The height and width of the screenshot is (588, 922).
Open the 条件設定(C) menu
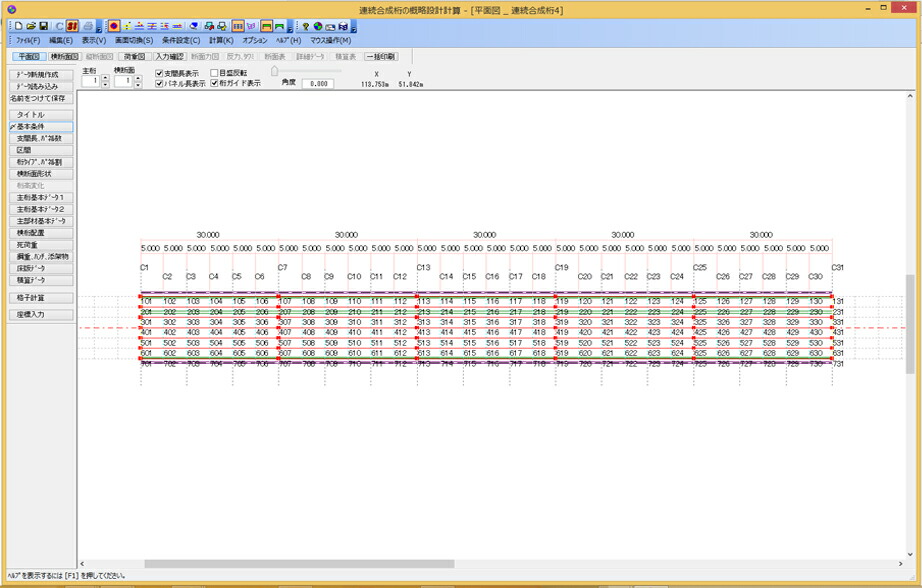click(x=181, y=41)
